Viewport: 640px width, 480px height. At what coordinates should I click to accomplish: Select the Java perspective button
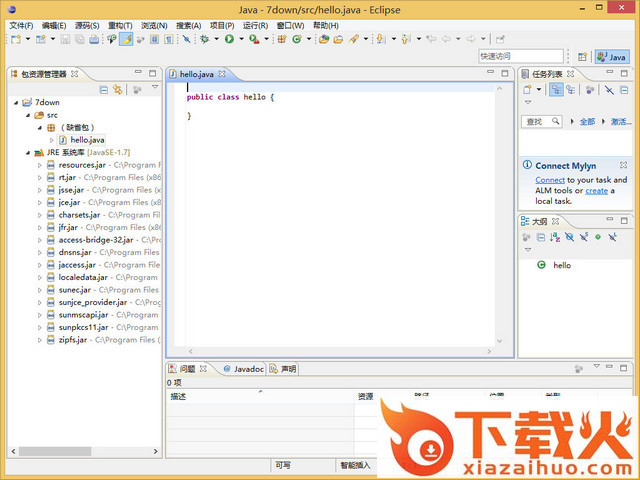click(x=612, y=57)
